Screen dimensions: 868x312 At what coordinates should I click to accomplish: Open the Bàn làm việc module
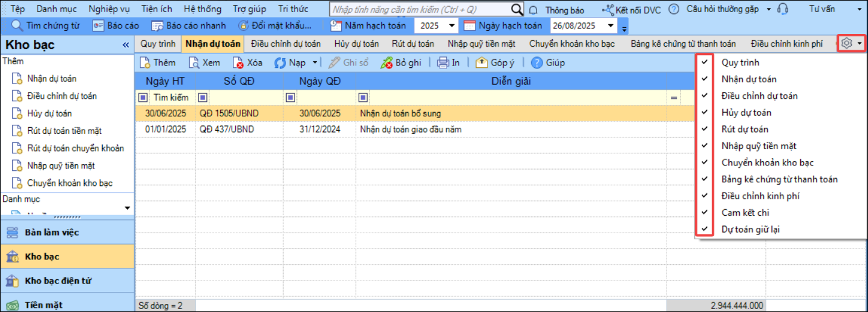click(x=67, y=232)
